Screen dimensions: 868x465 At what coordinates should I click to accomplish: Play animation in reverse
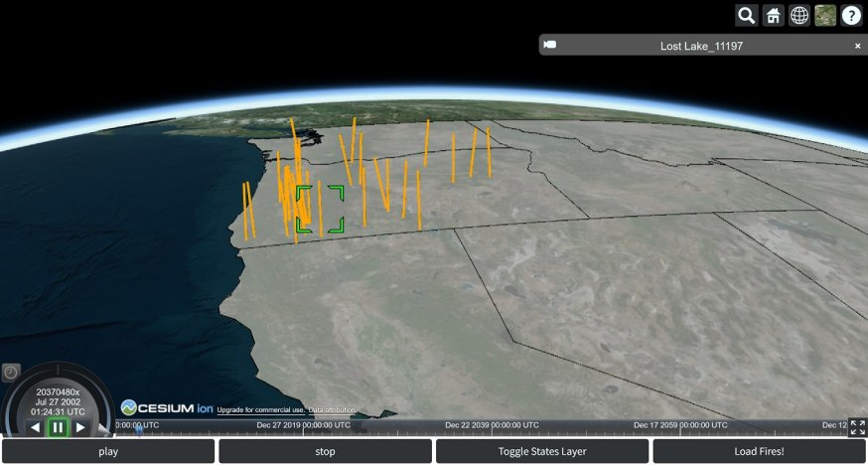tap(35, 427)
